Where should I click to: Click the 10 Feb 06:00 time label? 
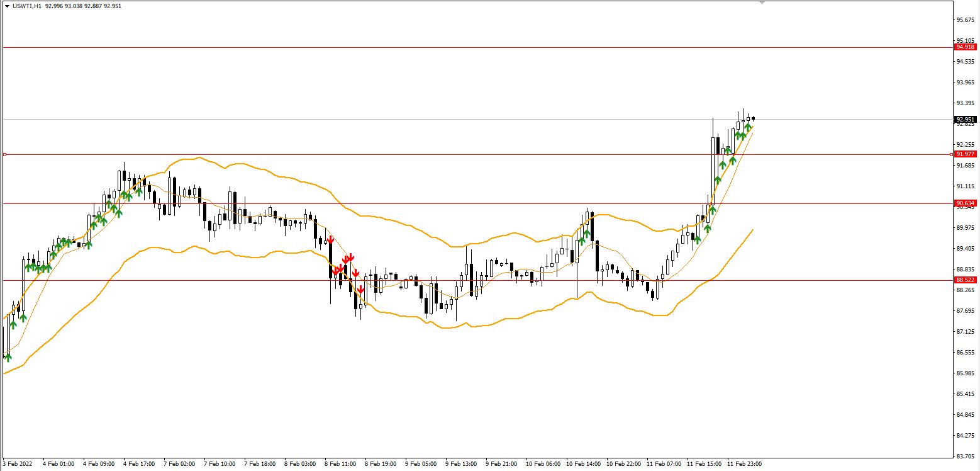543,464
